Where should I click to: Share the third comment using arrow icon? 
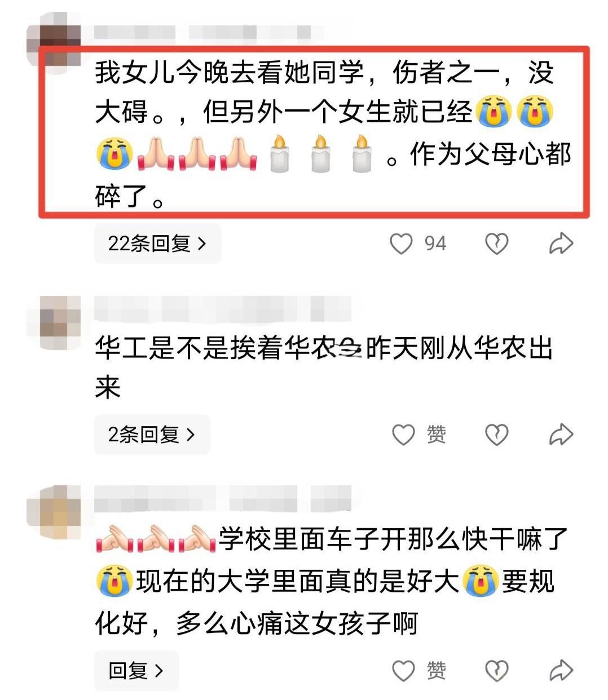pos(561,671)
